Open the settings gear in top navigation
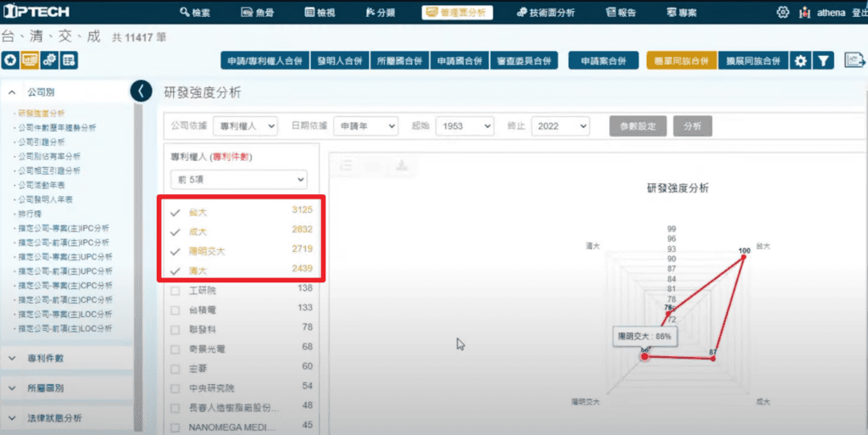 [x=782, y=13]
